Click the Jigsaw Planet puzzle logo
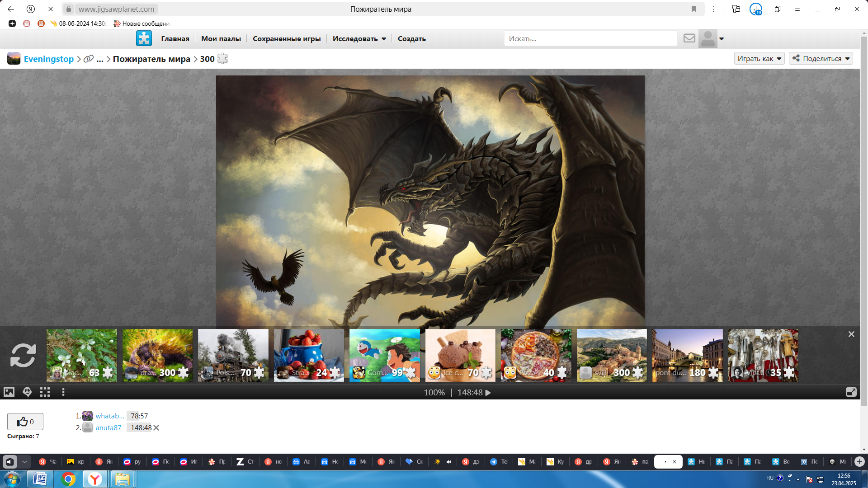The image size is (868, 488). click(144, 38)
